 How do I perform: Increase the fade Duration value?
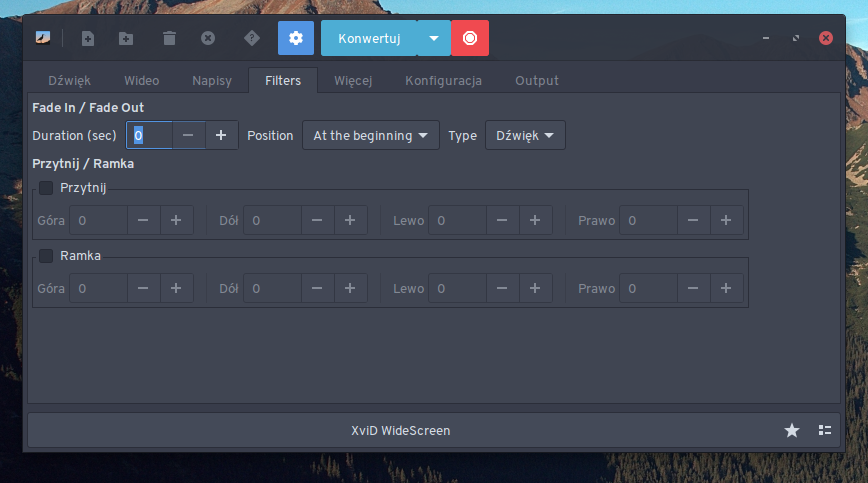[221, 135]
